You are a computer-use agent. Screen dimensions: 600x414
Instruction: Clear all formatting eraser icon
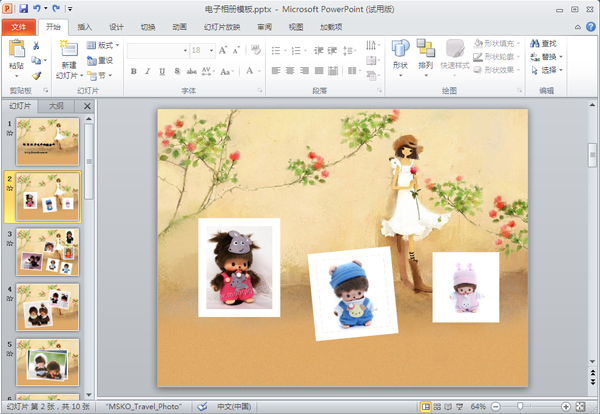click(x=256, y=50)
